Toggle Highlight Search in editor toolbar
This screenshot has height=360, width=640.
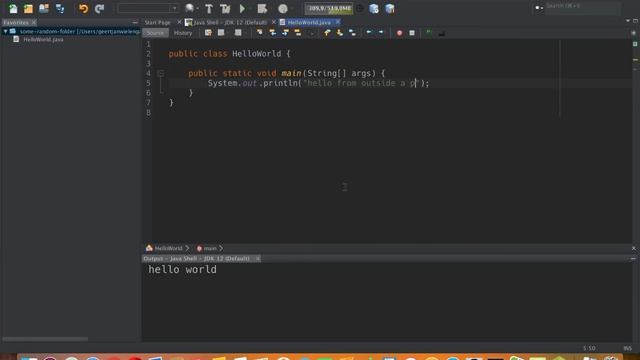point(298,33)
